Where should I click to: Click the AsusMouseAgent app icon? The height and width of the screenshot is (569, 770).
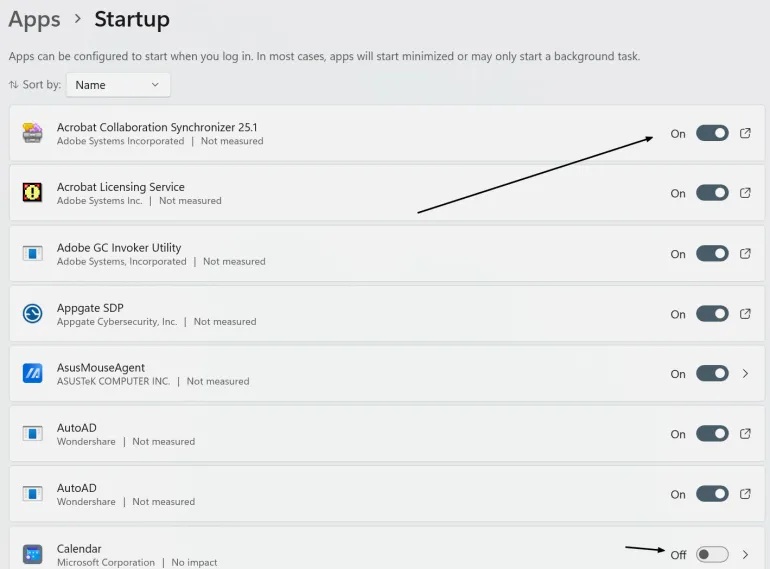(32, 374)
